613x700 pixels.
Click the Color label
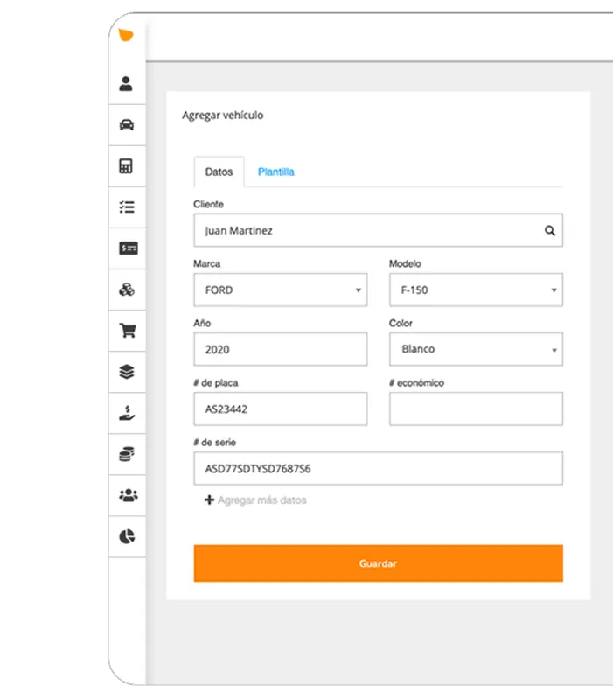pyautogui.click(x=401, y=323)
